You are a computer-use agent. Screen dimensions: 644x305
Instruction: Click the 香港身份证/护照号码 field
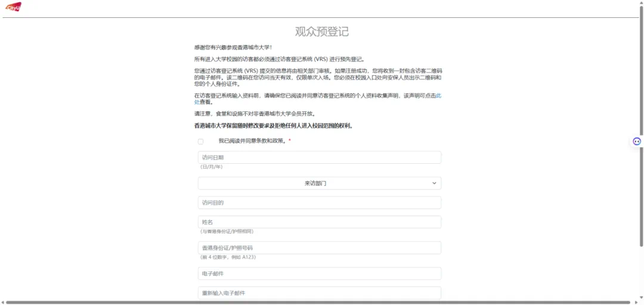319,248
